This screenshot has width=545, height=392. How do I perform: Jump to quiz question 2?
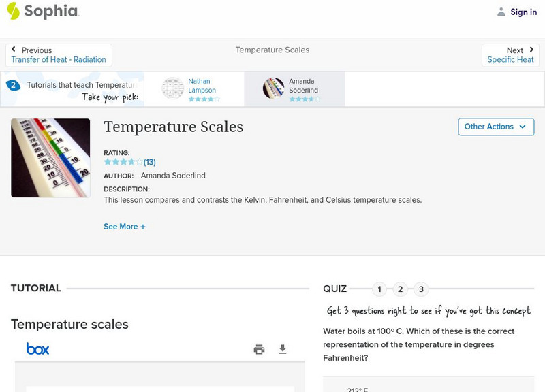(x=401, y=289)
